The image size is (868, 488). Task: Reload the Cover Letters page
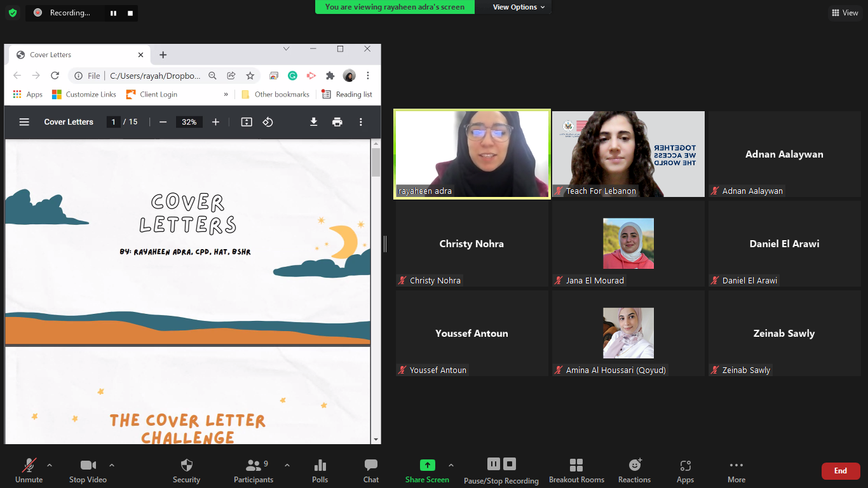[x=55, y=76]
